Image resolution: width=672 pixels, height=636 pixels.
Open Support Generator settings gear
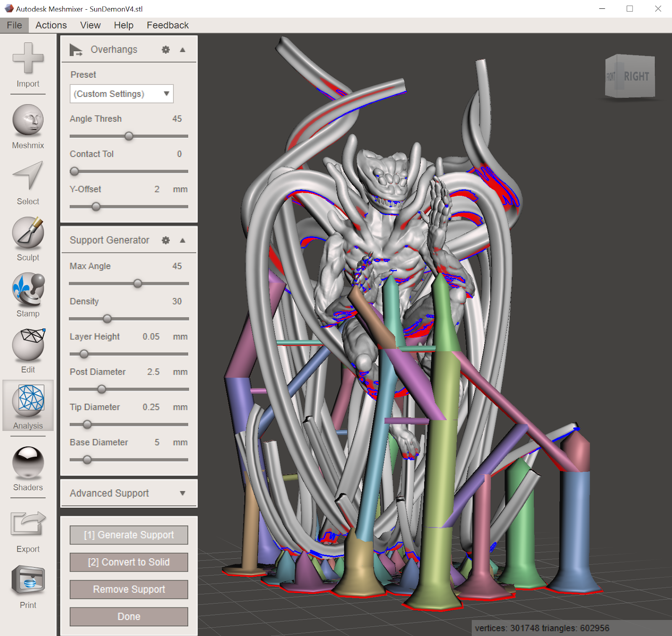(x=165, y=240)
